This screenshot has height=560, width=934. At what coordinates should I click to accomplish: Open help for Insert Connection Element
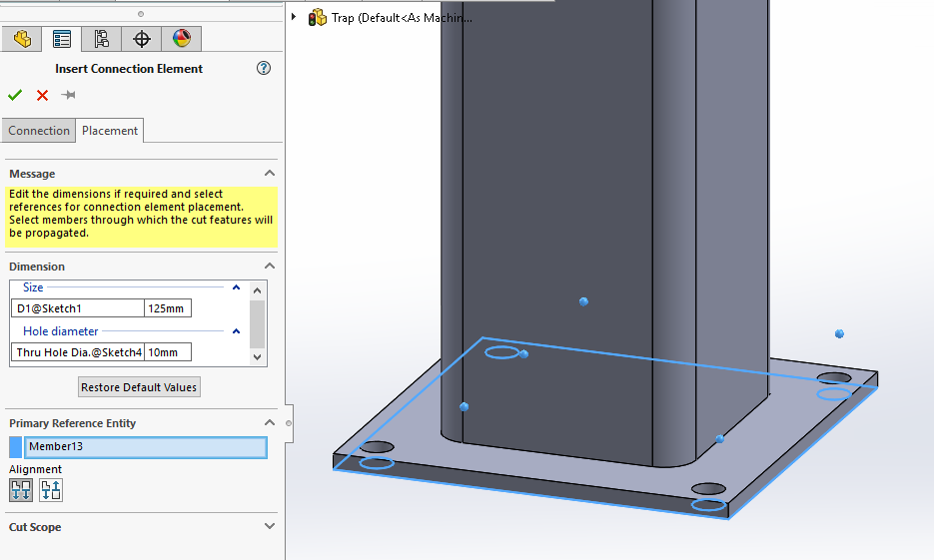pos(264,69)
